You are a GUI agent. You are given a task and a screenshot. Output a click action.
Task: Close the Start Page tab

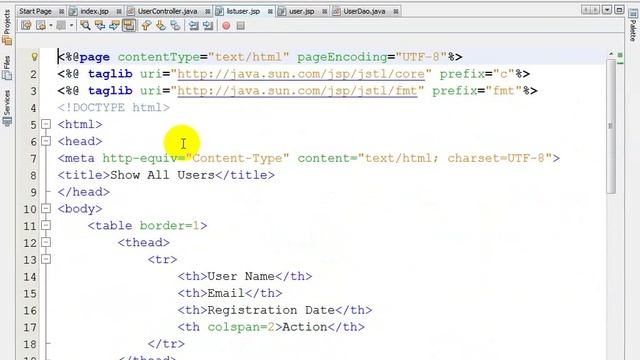pos(62,11)
